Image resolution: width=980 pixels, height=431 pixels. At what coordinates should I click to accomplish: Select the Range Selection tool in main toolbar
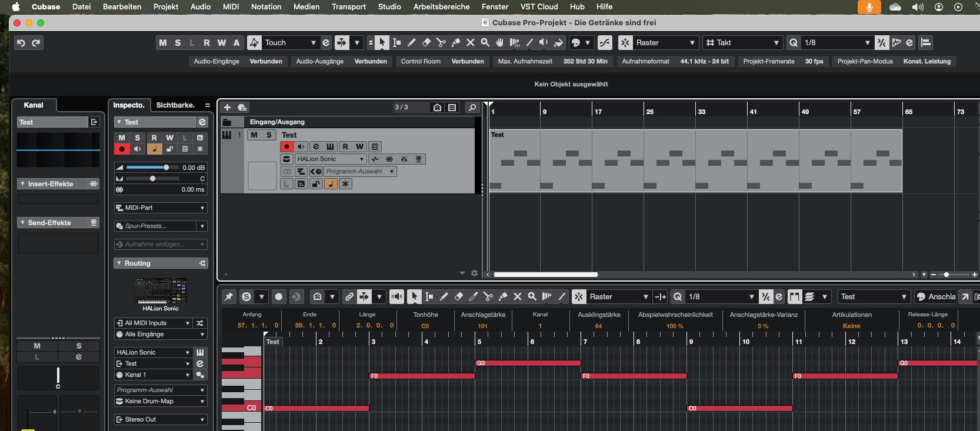click(397, 42)
